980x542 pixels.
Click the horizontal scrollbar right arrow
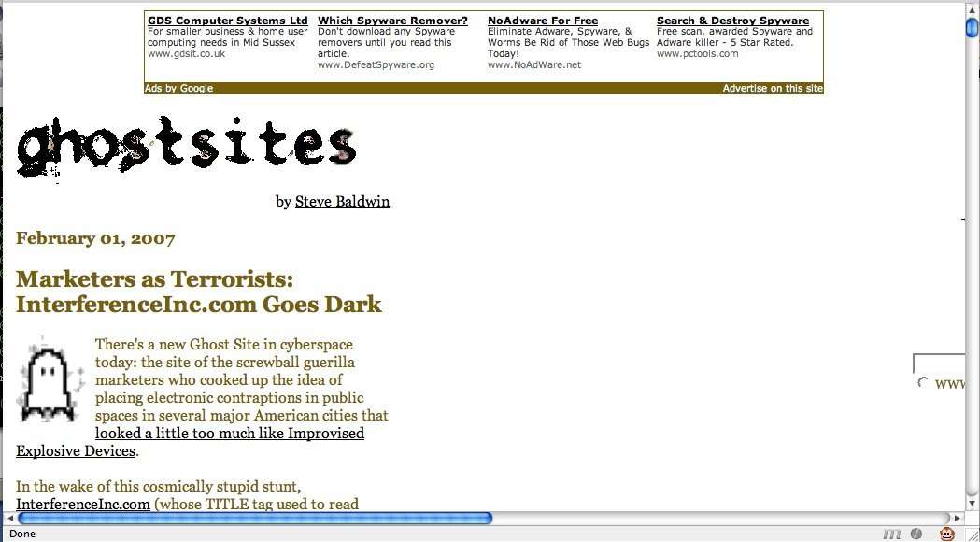coord(957,518)
